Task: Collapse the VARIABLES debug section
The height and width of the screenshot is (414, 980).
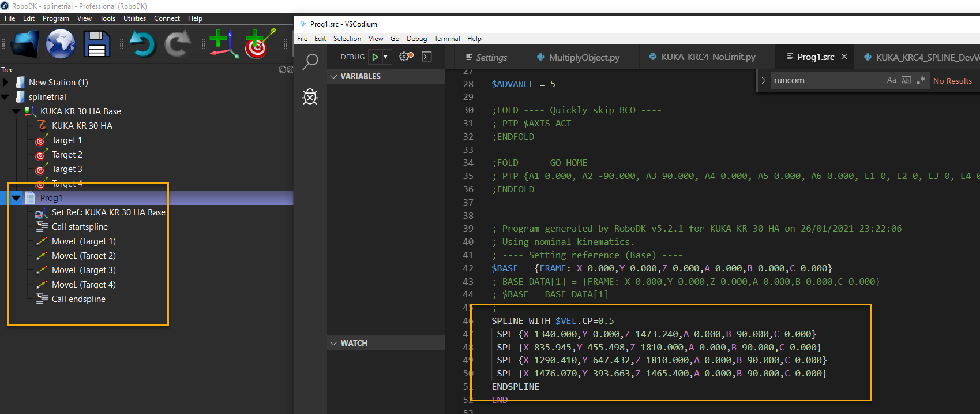Action: coord(333,76)
